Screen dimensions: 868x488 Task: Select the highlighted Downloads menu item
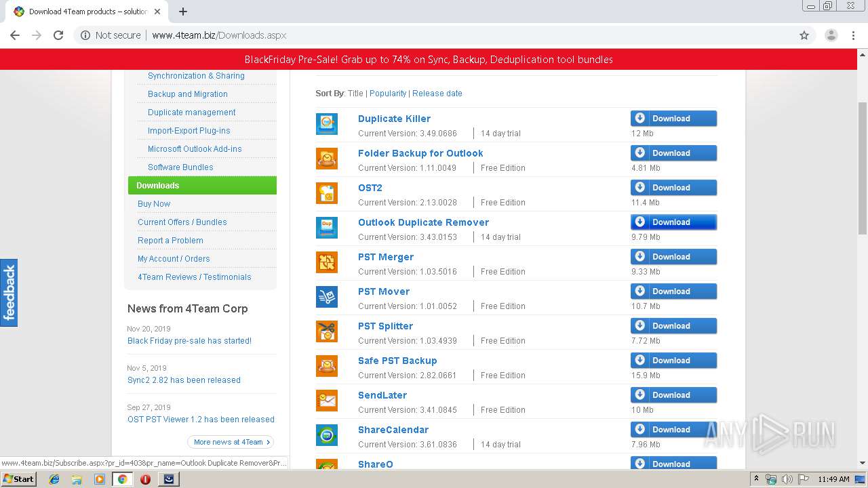pyautogui.click(x=202, y=186)
